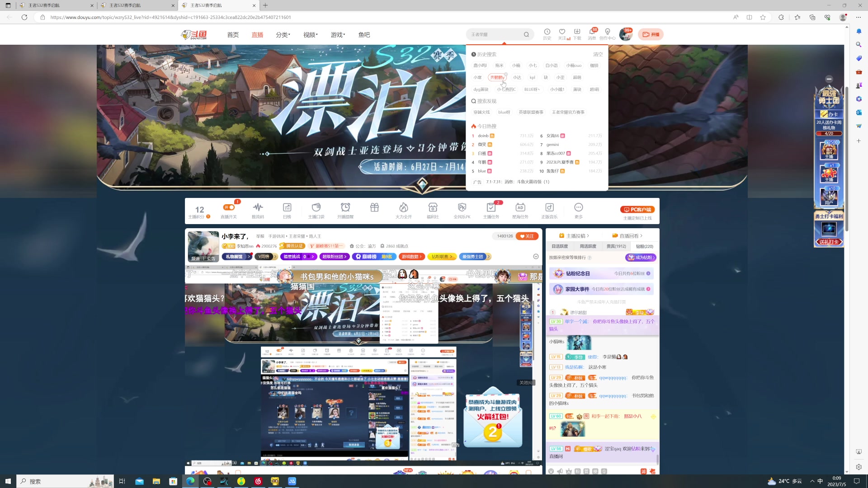Image resolution: width=868 pixels, height=488 pixels.
Task: Expand the 游戏 navigation dropdown
Action: (337, 35)
